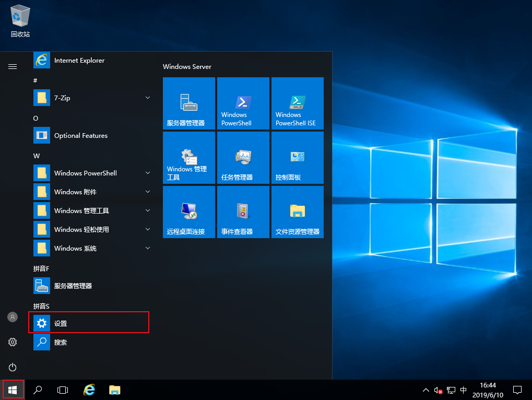
Task: Open the 文件资源管理器 tile
Action: click(297, 212)
